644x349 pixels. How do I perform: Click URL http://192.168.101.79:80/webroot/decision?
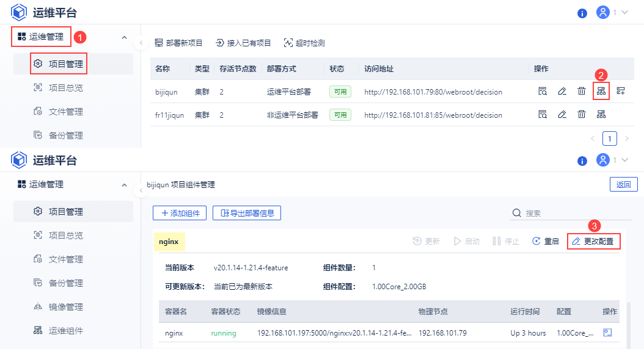click(x=433, y=92)
